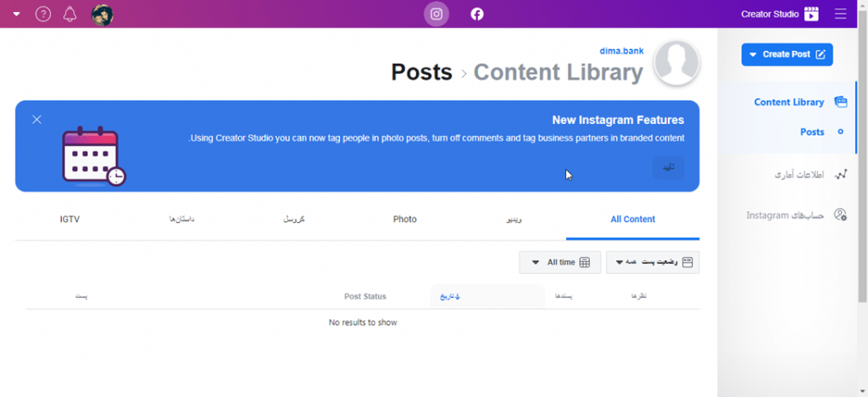This screenshot has width=868, height=397.
Task: Open اطلاعات آماری in the sidebar
Action: pos(798,175)
